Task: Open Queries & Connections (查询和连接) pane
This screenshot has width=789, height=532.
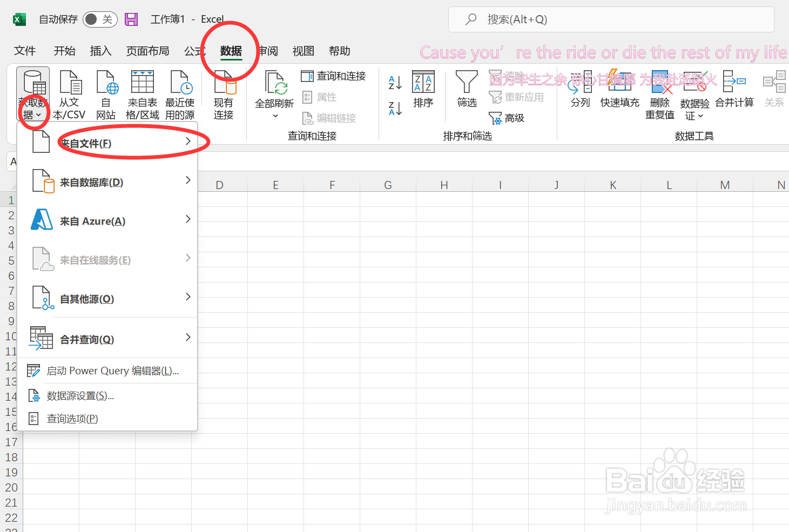Action: click(x=334, y=76)
